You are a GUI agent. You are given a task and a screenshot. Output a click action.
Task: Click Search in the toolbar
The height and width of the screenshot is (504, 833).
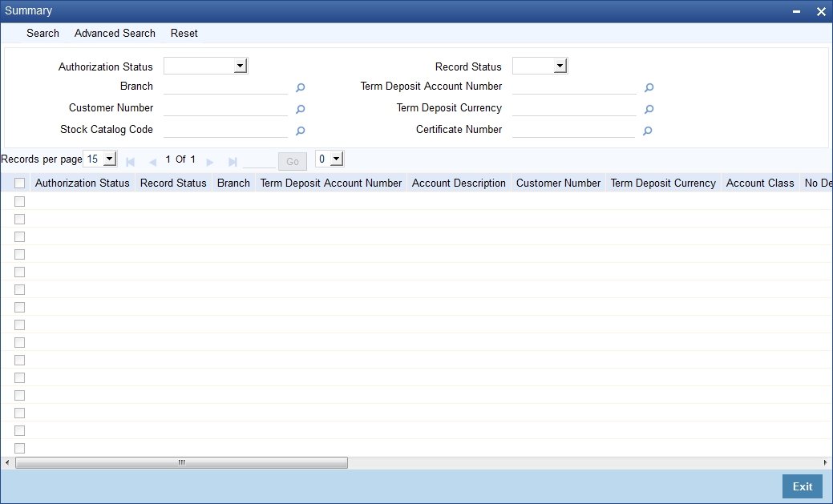42,33
